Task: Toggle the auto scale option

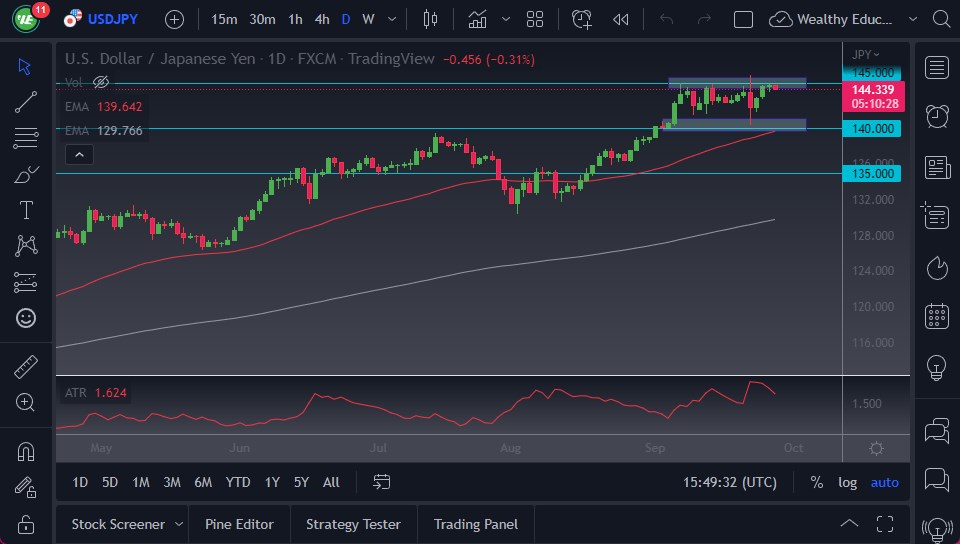Action: (884, 482)
